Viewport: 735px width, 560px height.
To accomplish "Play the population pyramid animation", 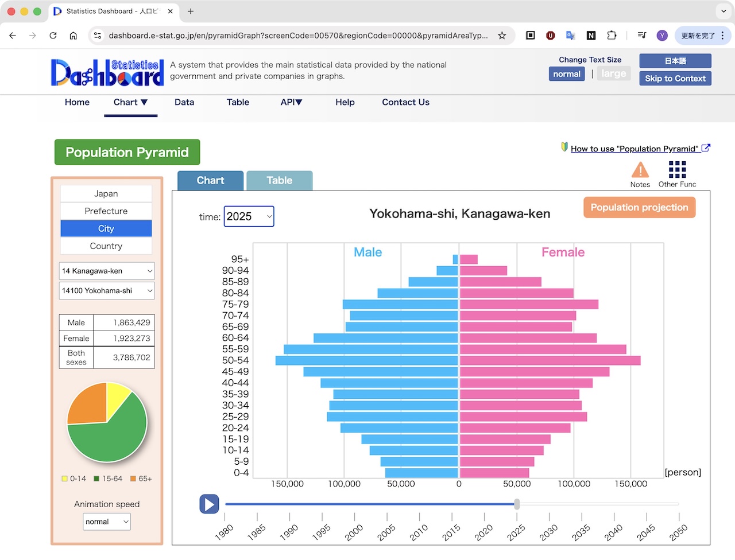I will (x=209, y=504).
